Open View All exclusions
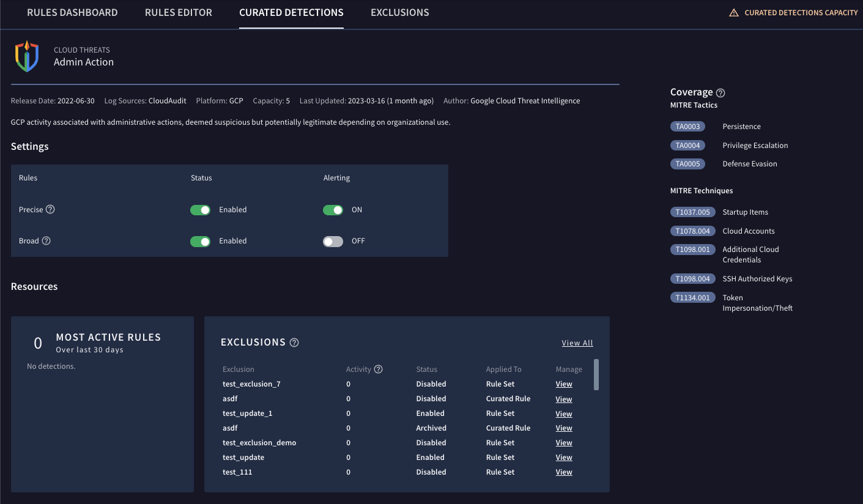This screenshot has width=863, height=504. tap(577, 343)
